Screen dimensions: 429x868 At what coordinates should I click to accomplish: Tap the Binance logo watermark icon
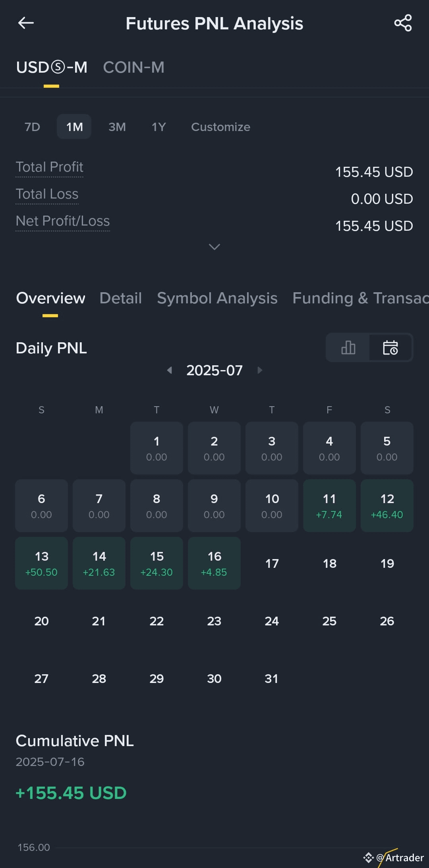tap(368, 858)
